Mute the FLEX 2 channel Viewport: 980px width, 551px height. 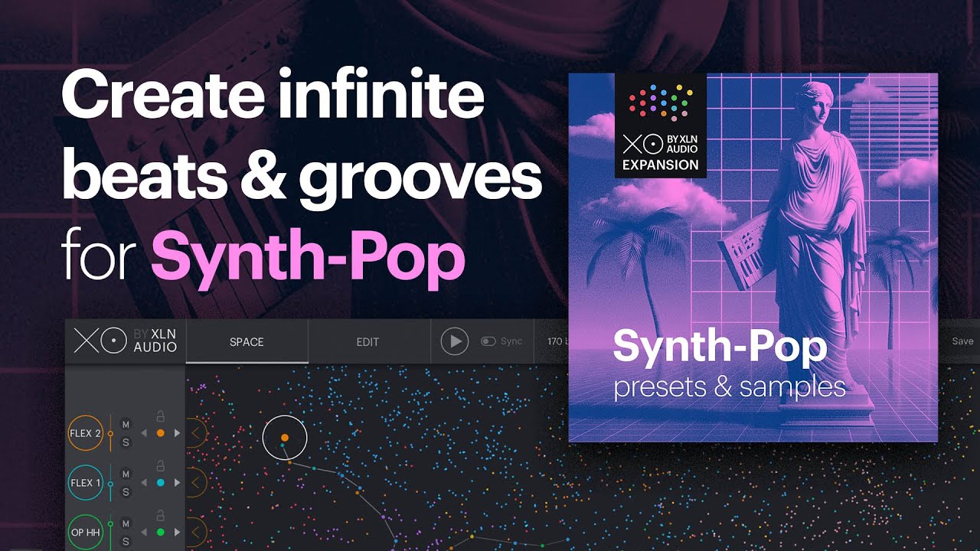[x=126, y=425]
